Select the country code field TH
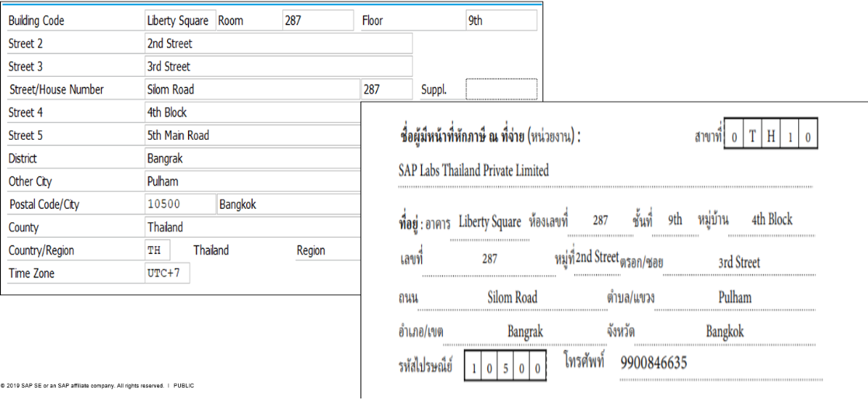Screen dimensions: 868x407 click(x=158, y=251)
